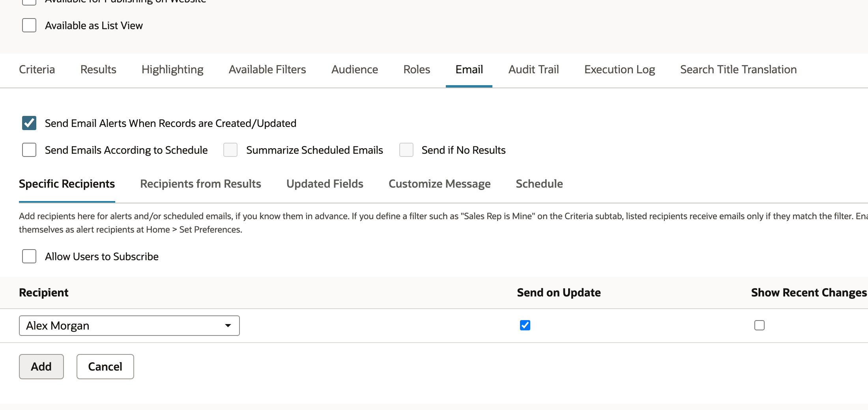
Task: Uncheck Send Email Alerts When Records are Created/Updated
Action: point(29,123)
